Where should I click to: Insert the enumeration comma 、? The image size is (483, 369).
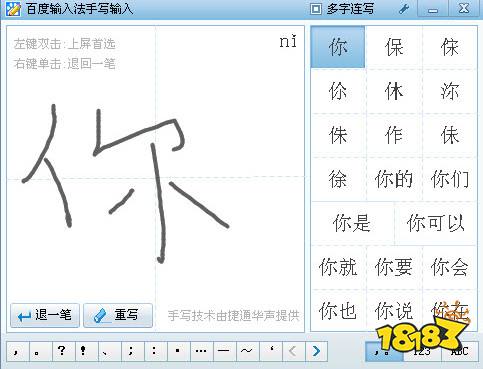[109, 351]
